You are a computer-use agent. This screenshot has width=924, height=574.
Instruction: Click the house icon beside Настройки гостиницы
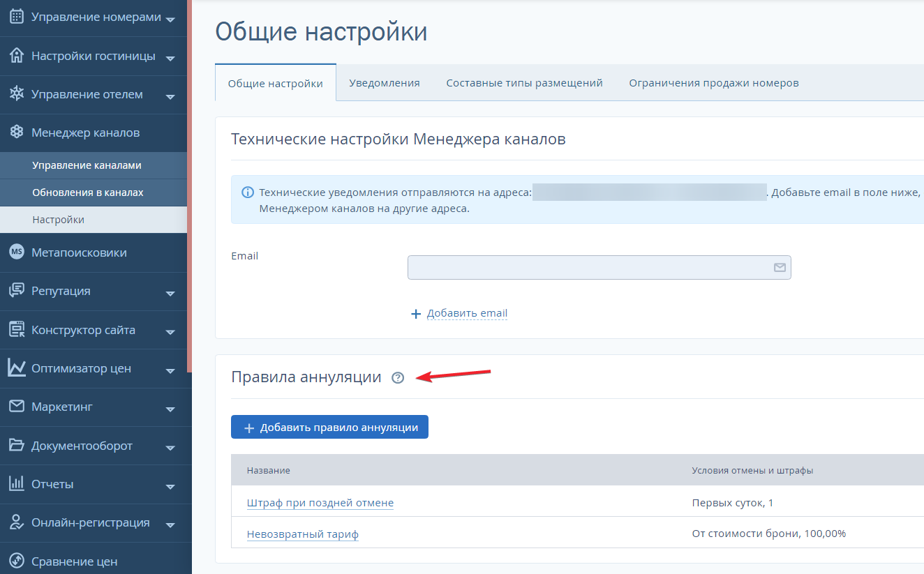coord(17,56)
